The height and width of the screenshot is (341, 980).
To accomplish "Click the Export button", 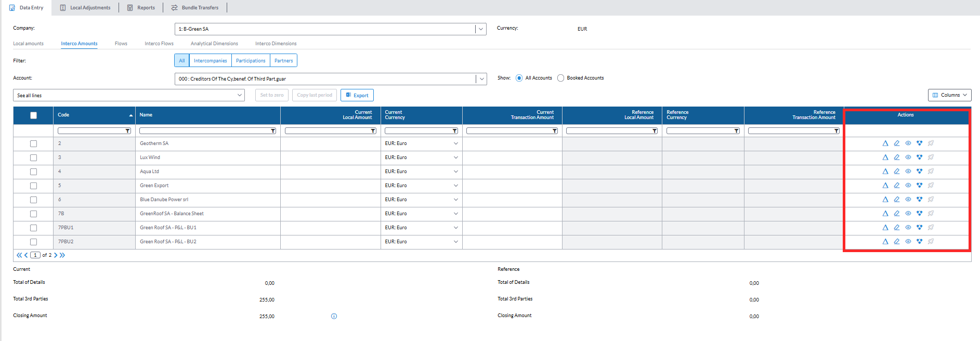I will point(357,95).
